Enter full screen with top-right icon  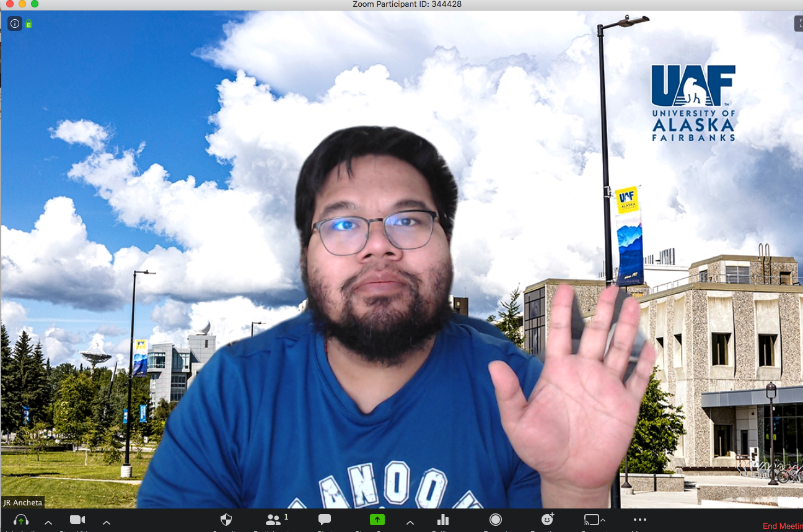click(799, 24)
